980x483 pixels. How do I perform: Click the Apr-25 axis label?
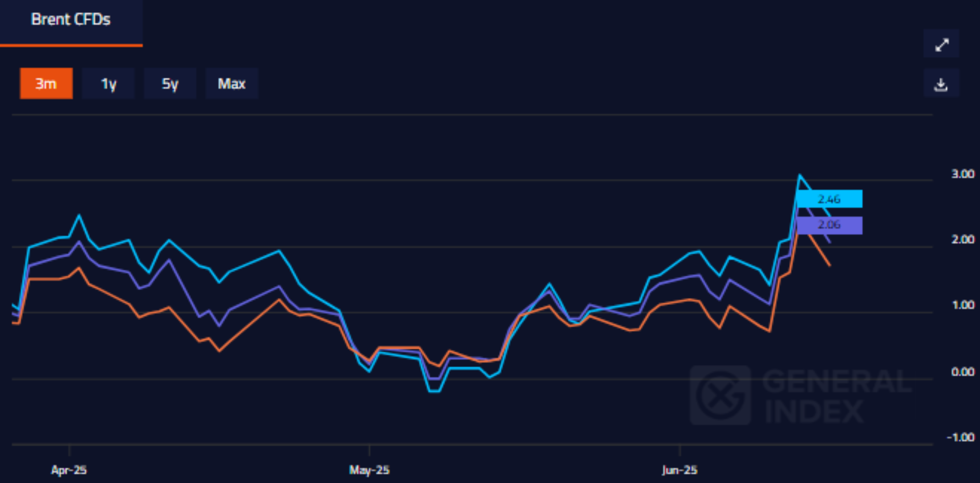[69, 470]
